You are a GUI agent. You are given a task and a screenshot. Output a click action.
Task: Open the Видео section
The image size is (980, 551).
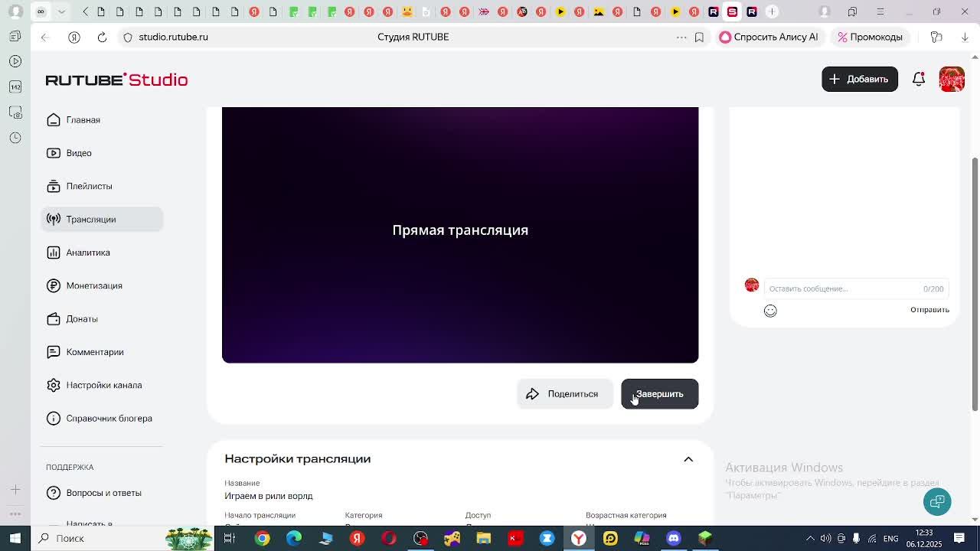(x=102, y=153)
